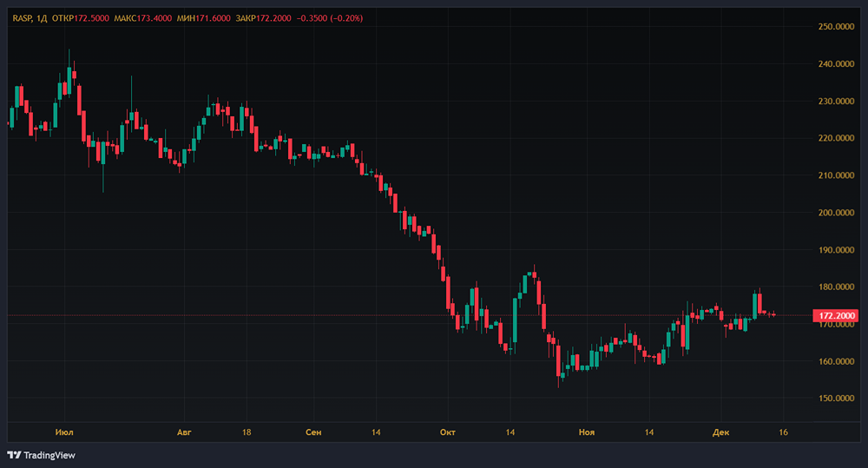The image size is (868, 468).
Task: Select the 190.0000 price axis label
Action: [x=836, y=250]
